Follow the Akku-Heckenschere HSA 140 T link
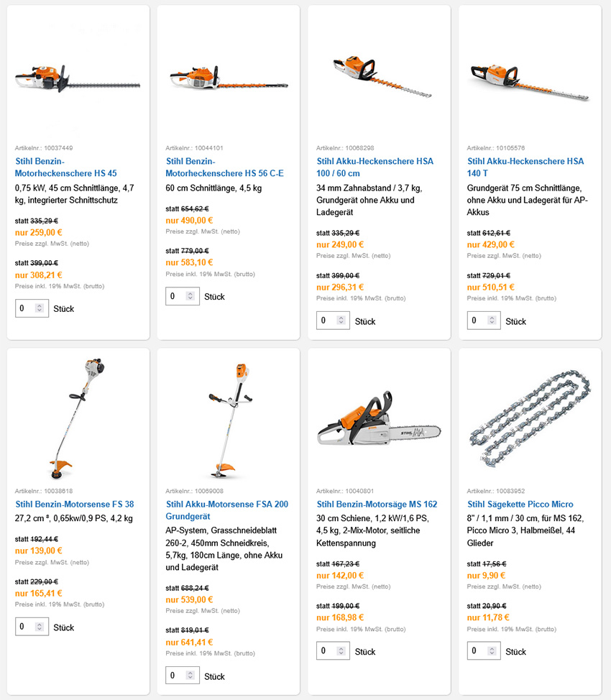This screenshot has height=700, width=611. click(525, 167)
